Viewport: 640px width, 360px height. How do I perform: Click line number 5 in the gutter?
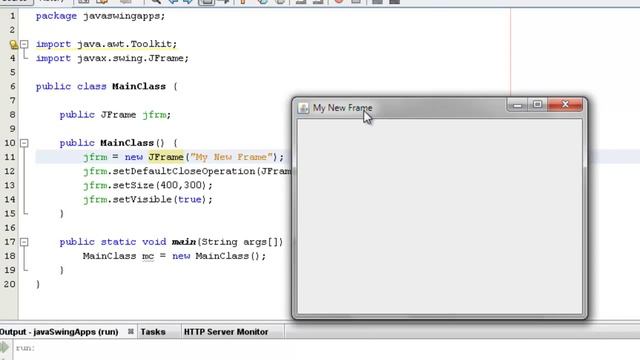(12, 72)
